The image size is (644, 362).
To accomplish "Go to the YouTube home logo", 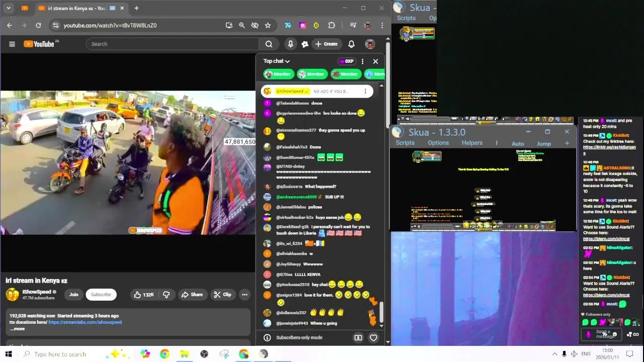I will (39, 44).
